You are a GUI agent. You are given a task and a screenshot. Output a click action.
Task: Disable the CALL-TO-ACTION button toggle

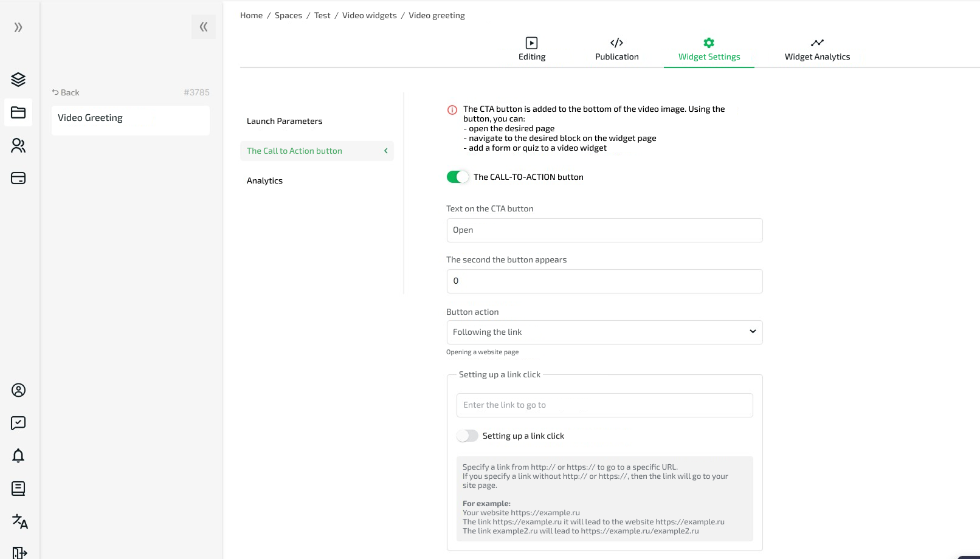click(457, 177)
